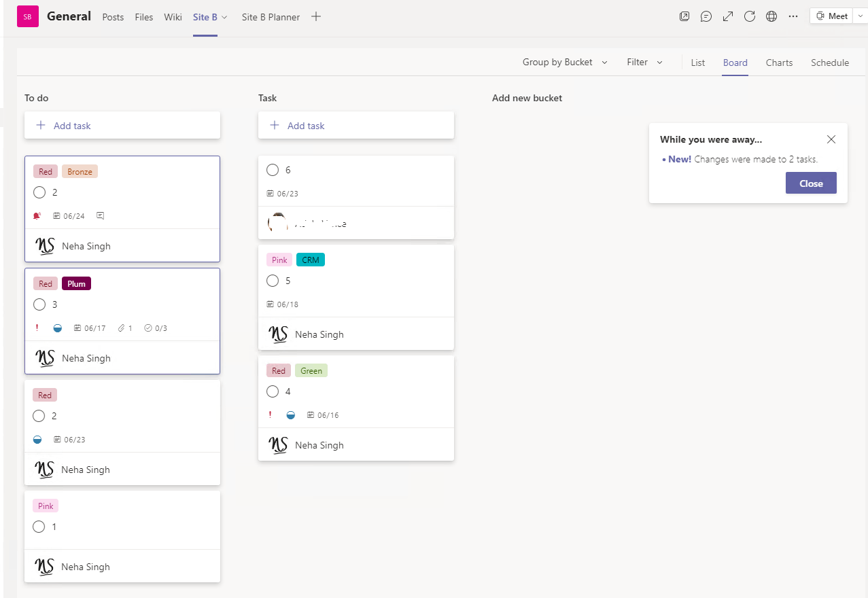Click Add task in the Task bucket
This screenshot has height=598, width=868.
click(356, 126)
